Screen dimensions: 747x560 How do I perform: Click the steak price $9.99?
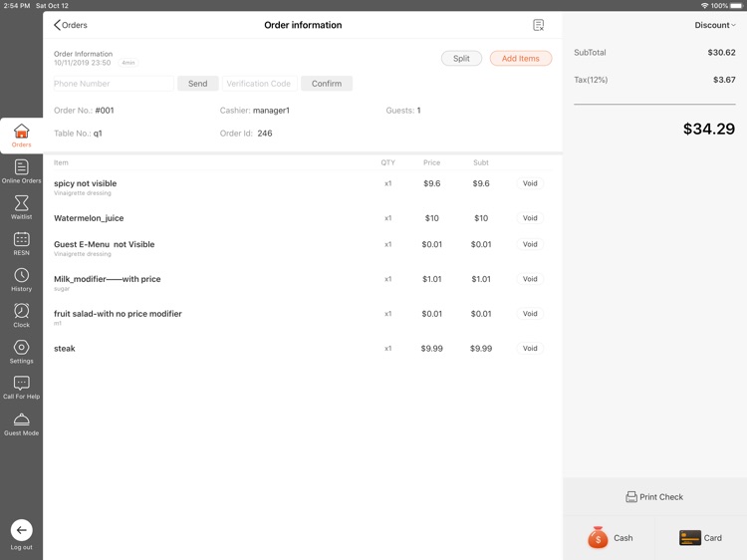[431, 349]
